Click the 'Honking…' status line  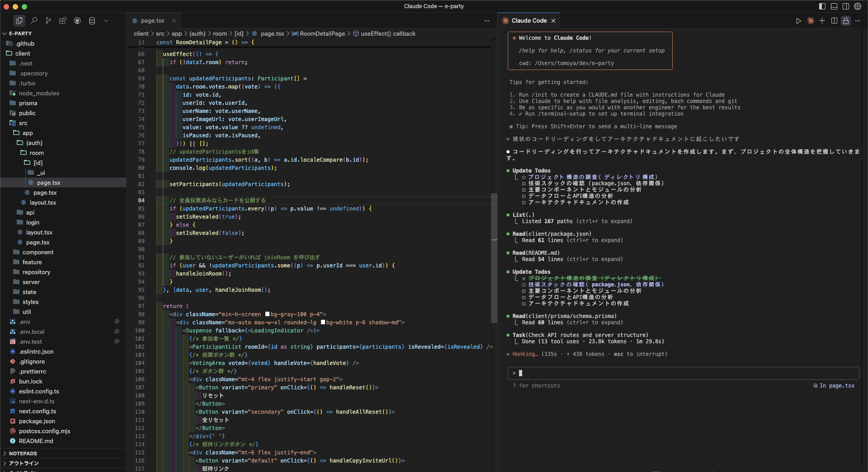pyautogui.click(x=587, y=354)
